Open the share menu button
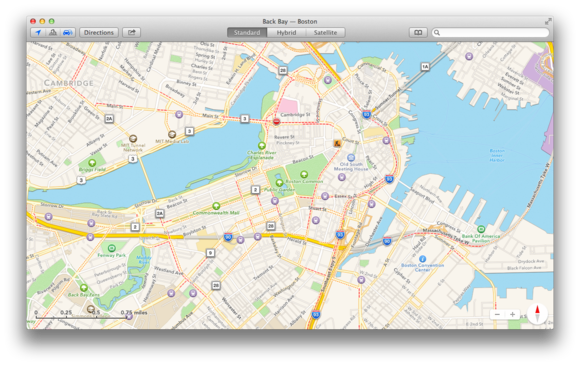The height and width of the screenshot is (366, 580). (131, 33)
